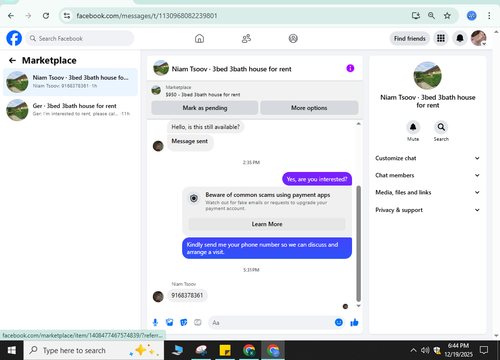Expand the Privacy & support section

coord(427,210)
